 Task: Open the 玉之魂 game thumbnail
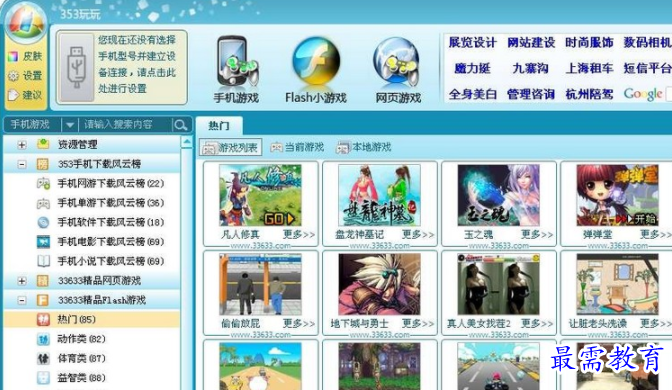498,195
